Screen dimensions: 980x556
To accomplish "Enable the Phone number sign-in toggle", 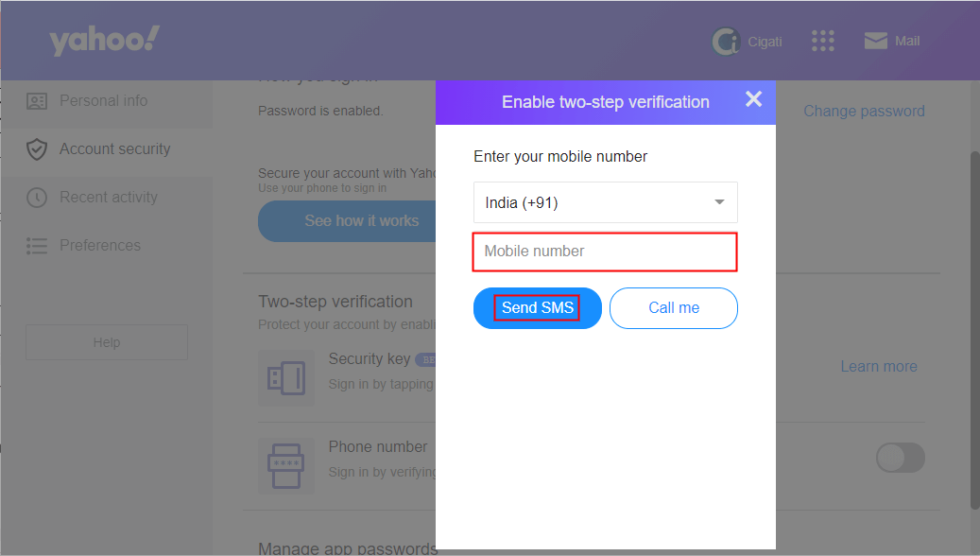I will point(900,458).
